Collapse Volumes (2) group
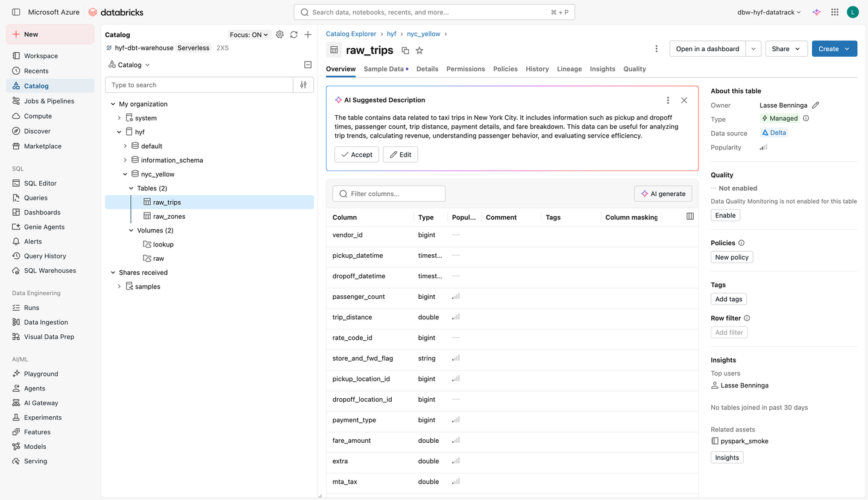Viewport: 868px width, 500px height. (131, 231)
